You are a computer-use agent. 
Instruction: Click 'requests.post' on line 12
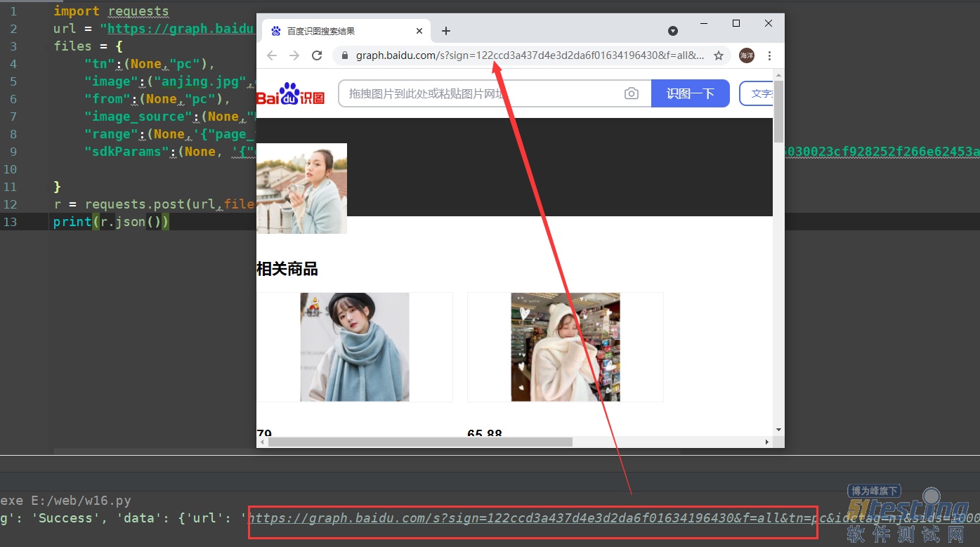tap(134, 204)
